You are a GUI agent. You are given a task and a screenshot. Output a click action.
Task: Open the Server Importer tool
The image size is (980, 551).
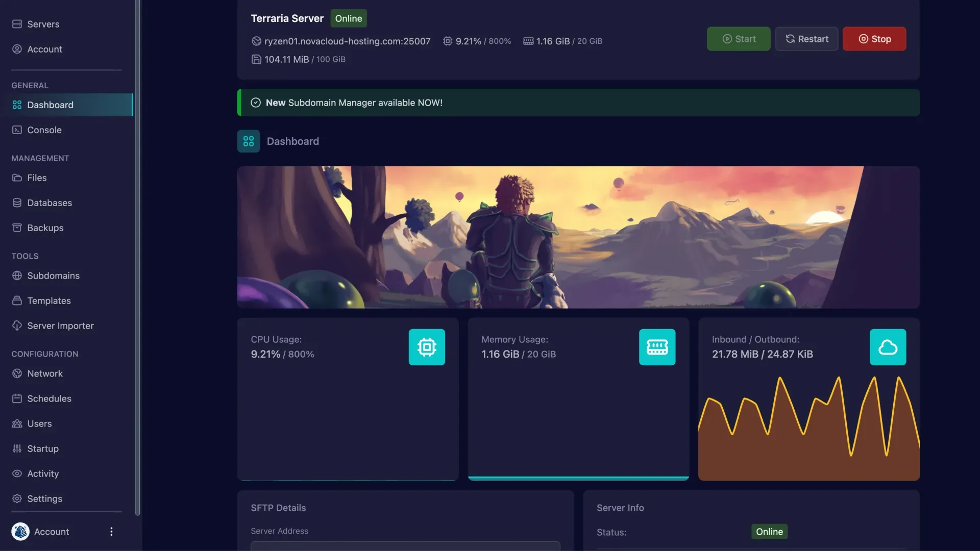pyautogui.click(x=66, y=325)
